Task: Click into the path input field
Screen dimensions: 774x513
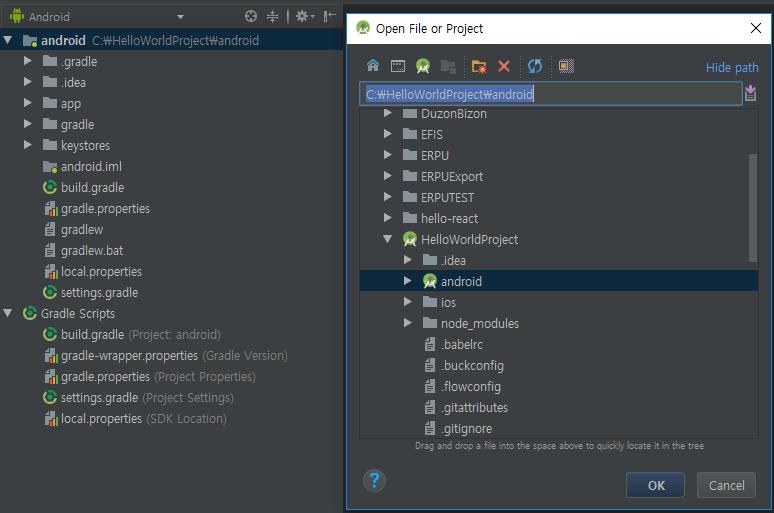Action: (x=551, y=94)
